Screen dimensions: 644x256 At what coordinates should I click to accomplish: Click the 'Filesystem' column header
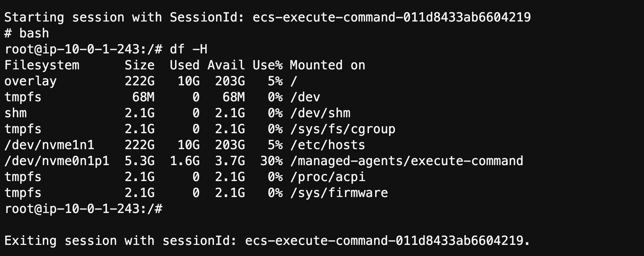tap(42, 65)
